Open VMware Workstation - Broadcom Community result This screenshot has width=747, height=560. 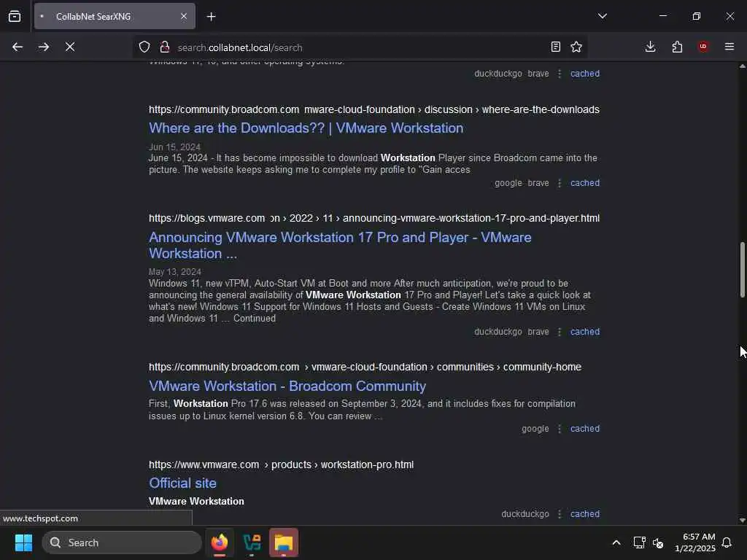pos(287,386)
